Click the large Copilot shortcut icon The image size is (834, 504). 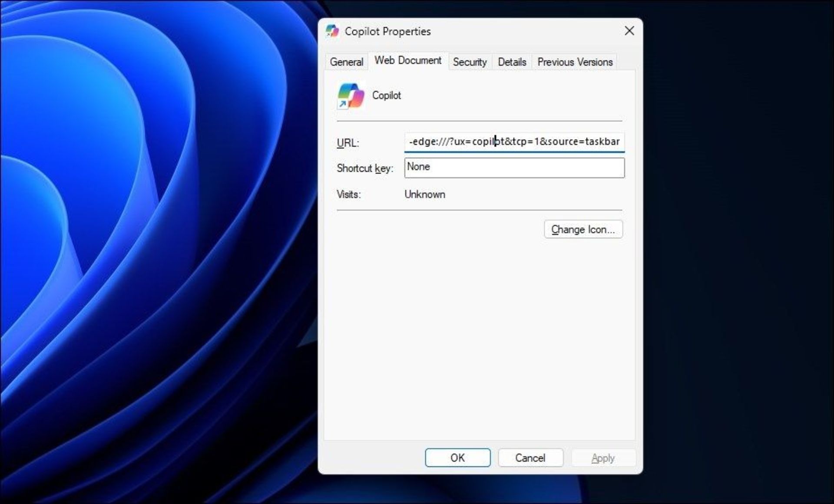pos(351,96)
